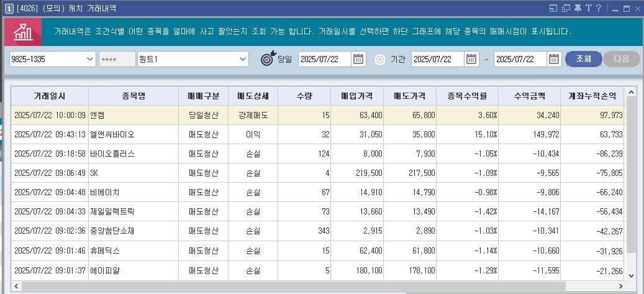Click the 97,973 cumulative profit cell
The height and width of the screenshot is (294, 644).
pos(592,115)
